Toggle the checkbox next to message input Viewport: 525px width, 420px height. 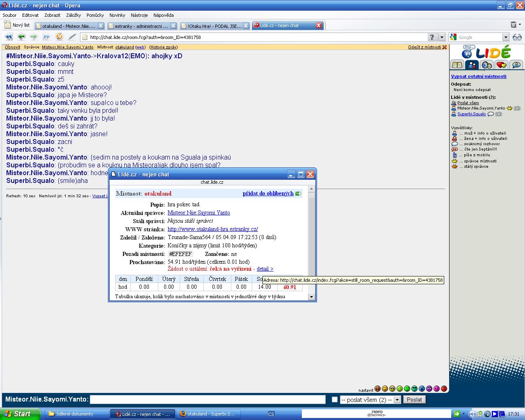[335, 399]
